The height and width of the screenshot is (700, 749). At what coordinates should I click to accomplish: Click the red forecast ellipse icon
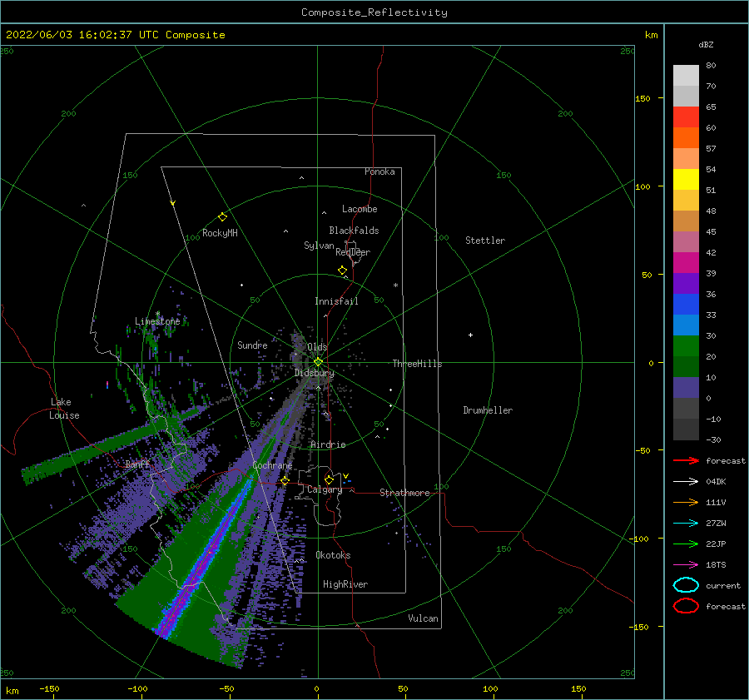pyautogui.click(x=686, y=606)
